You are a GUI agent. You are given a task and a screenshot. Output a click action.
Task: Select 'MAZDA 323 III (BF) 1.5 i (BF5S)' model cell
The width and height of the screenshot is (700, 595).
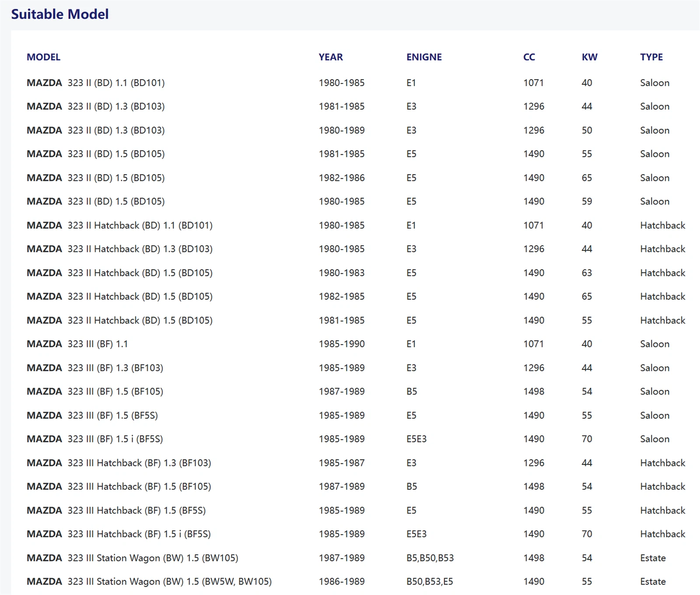tap(95, 439)
